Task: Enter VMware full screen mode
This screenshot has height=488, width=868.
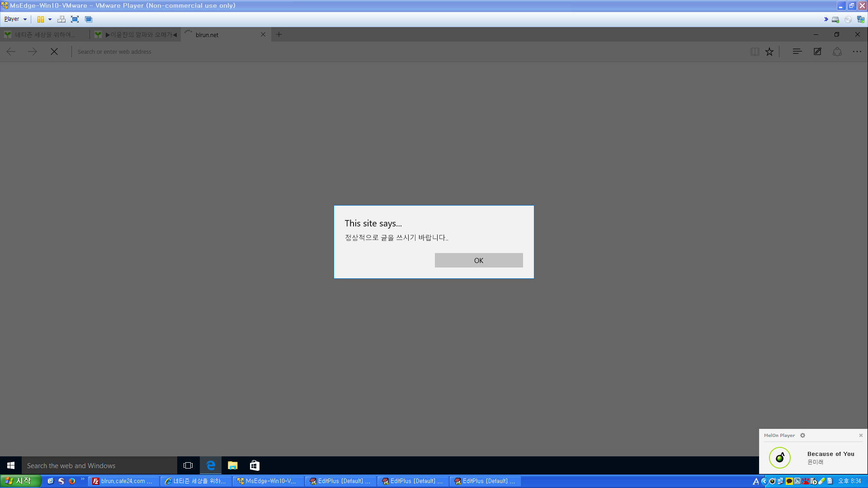Action: 75,19
